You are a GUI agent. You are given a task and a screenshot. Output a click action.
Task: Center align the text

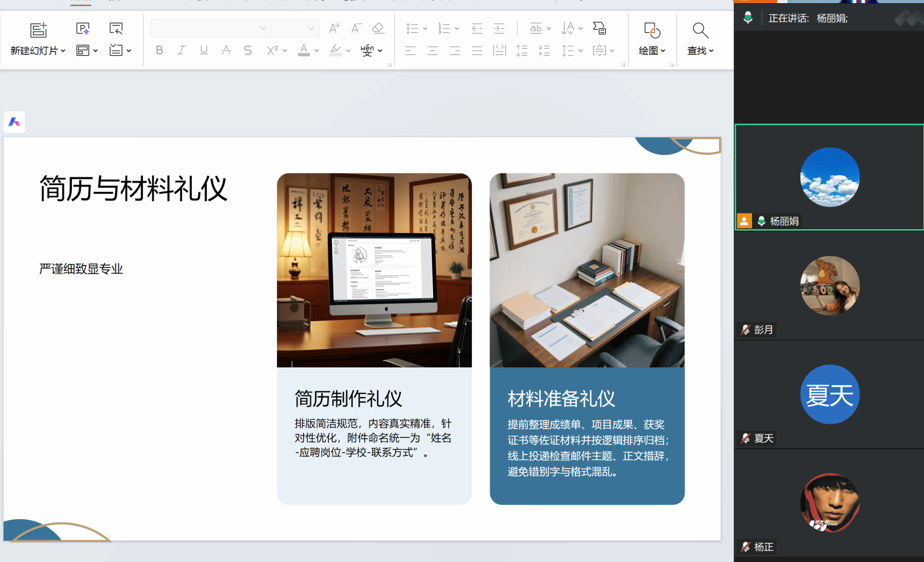tap(432, 50)
